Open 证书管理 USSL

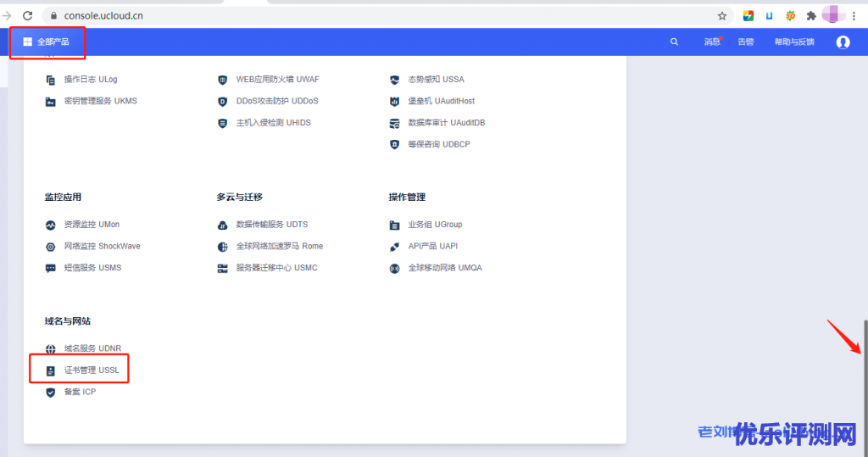92,370
